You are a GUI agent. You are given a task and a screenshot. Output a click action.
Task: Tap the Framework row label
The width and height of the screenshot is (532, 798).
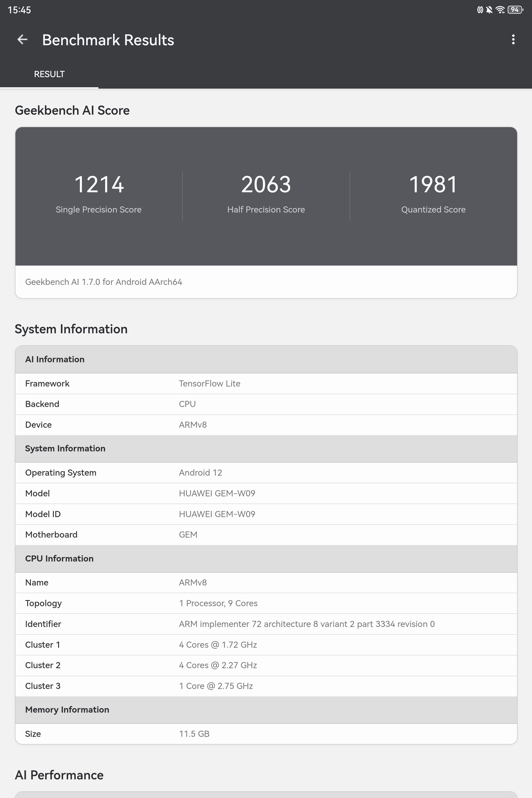tap(47, 384)
